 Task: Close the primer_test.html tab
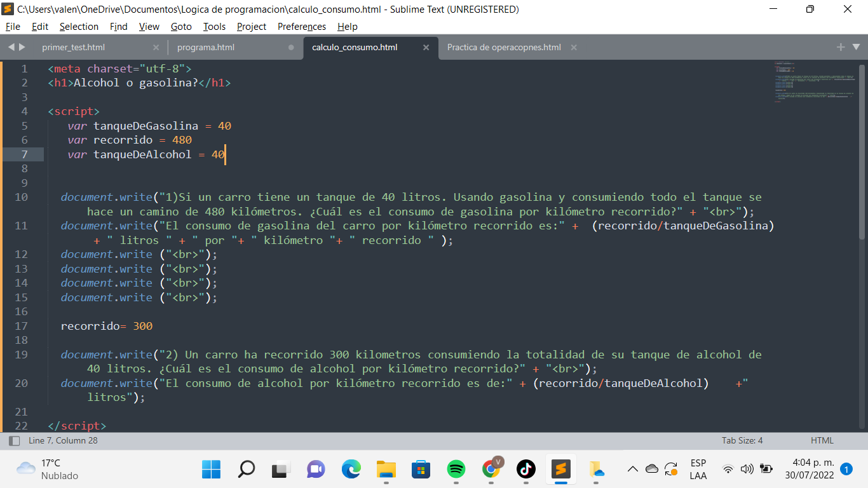pyautogui.click(x=156, y=47)
